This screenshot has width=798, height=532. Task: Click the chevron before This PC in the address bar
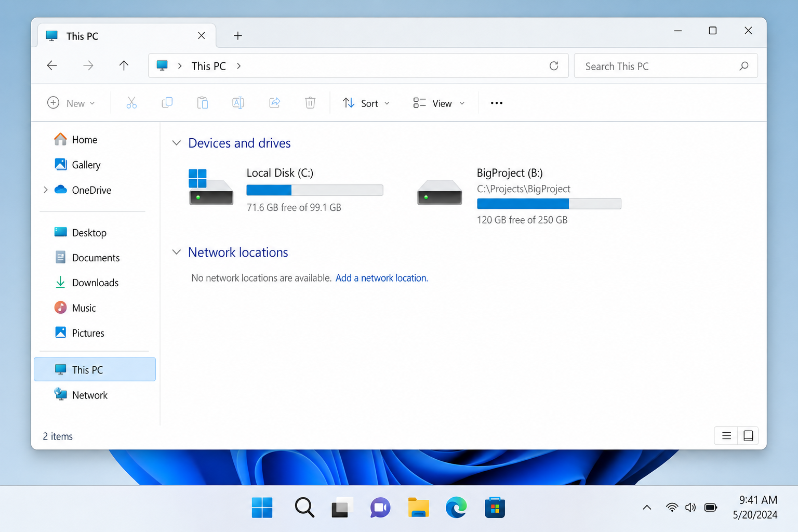[180, 66]
